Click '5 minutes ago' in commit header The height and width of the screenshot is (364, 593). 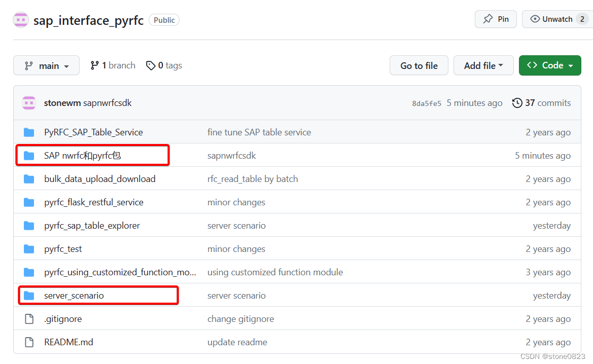[x=474, y=103]
